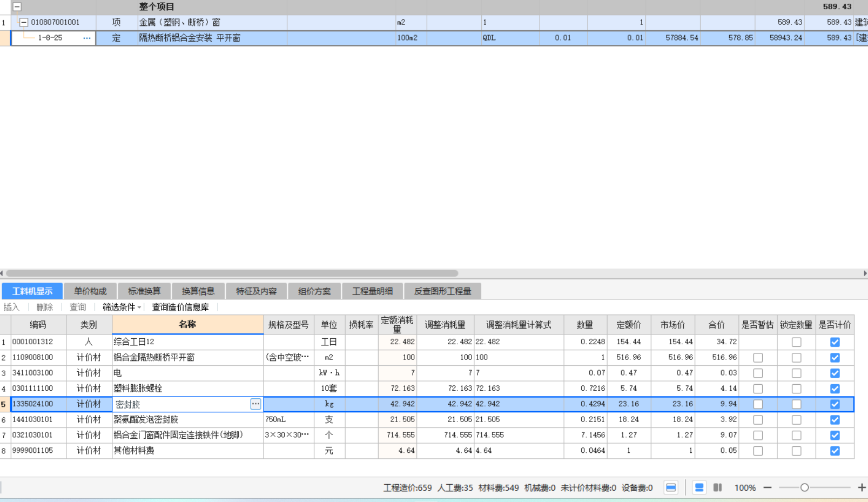Collapse the 010807001001 item node
This screenshot has width=868, height=502.
tap(24, 22)
